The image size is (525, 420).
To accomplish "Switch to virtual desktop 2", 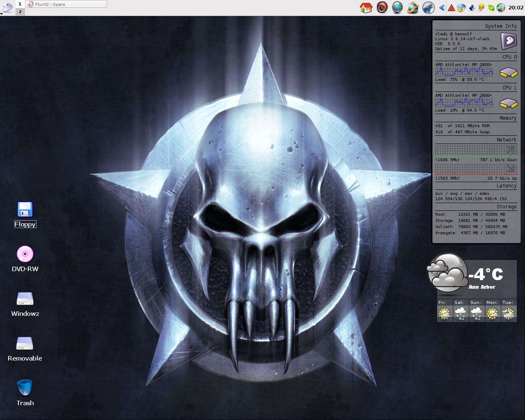I will (x=20, y=11).
